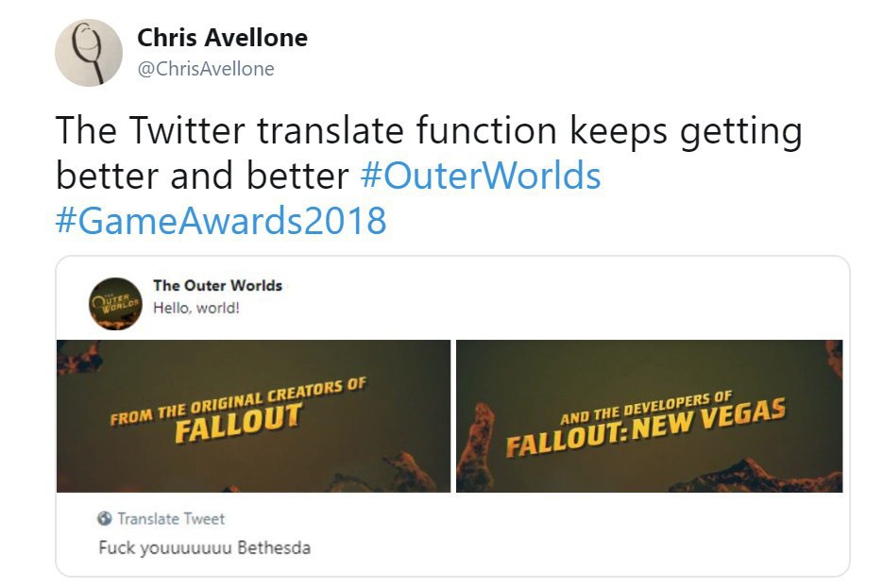Open the right Fallout: New Vegas image

click(x=649, y=415)
